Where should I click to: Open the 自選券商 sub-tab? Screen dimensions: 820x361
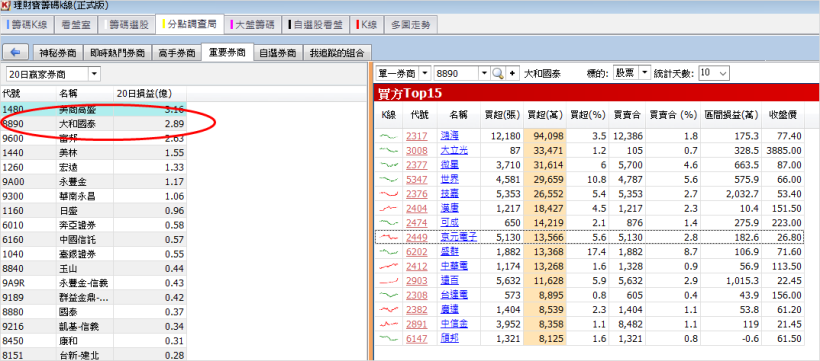(x=278, y=53)
